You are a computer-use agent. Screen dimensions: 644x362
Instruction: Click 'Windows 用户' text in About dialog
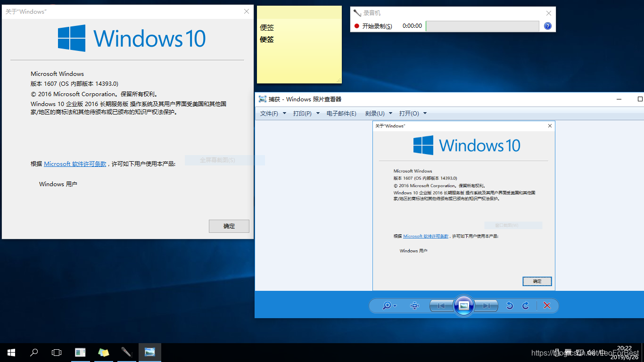[x=58, y=184]
